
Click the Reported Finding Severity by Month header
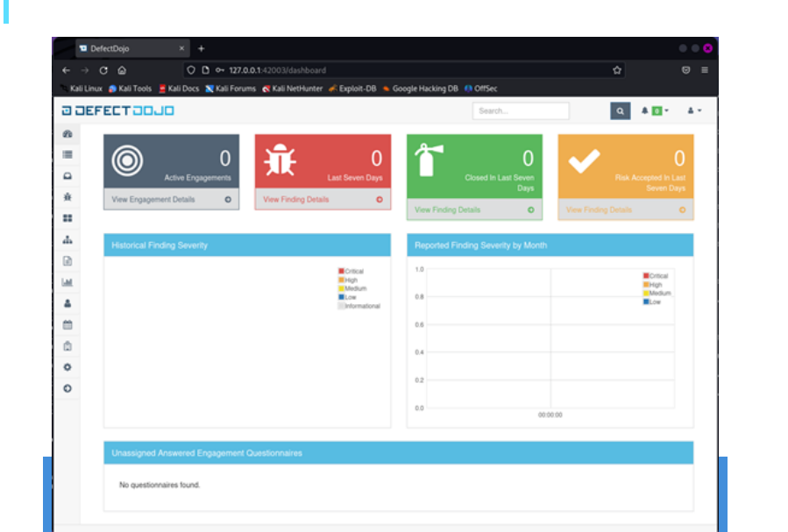click(550, 245)
